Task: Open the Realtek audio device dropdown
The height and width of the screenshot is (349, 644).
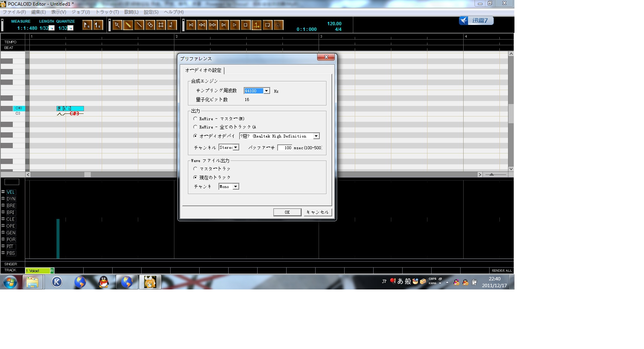Action: click(x=316, y=136)
